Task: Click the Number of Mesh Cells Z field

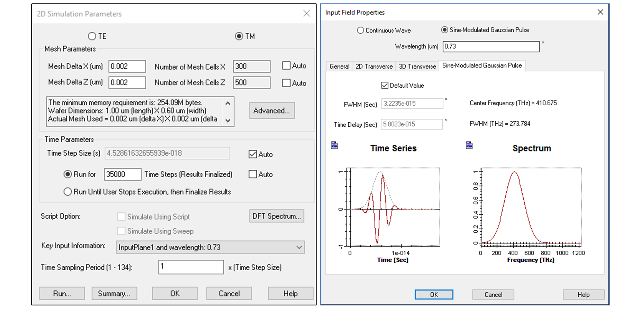Action: [252, 82]
